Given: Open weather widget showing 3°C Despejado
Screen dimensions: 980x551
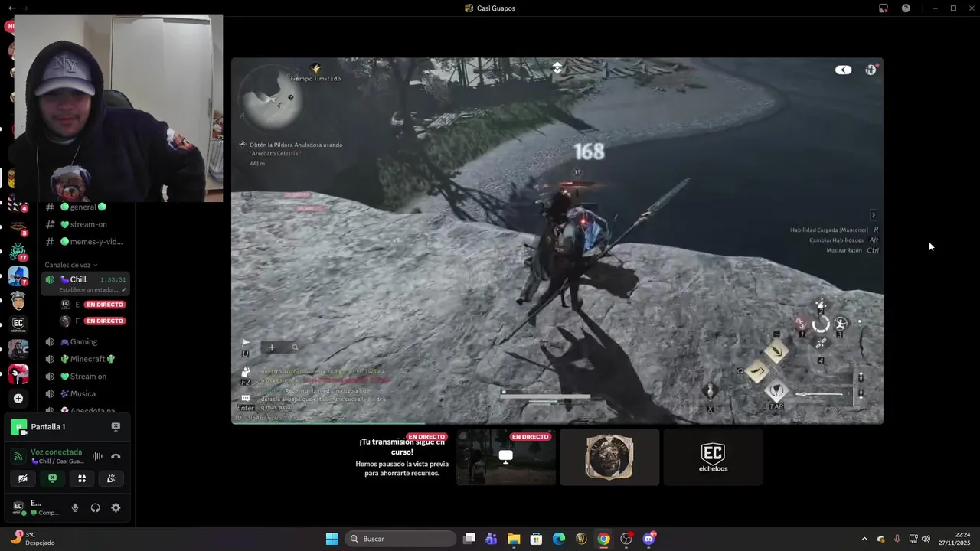Looking at the screenshot, I should pos(32,539).
